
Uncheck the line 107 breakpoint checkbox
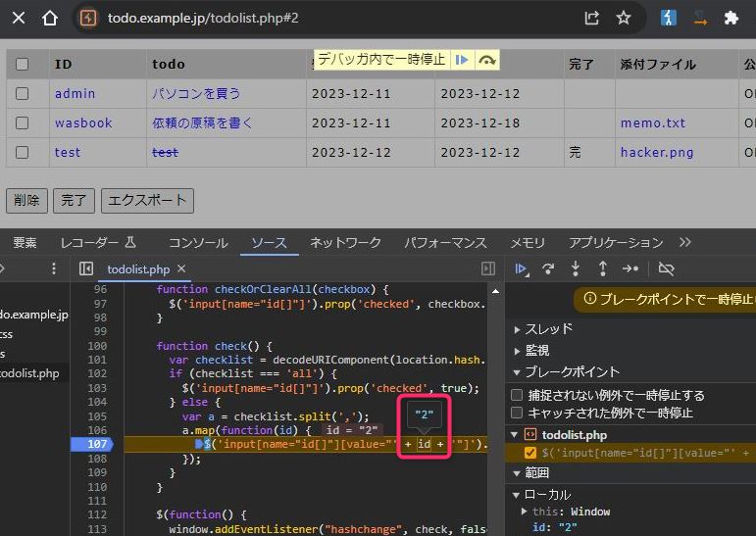pyautogui.click(x=529, y=453)
